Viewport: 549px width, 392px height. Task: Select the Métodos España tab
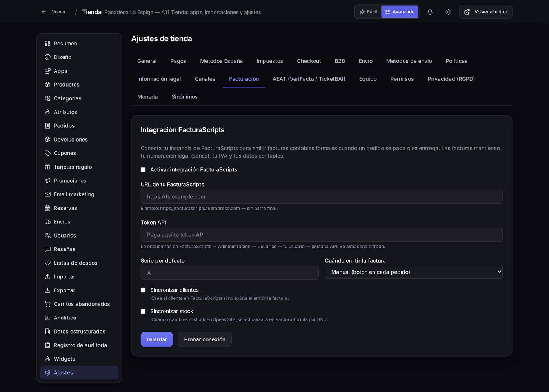click(222, 61)
